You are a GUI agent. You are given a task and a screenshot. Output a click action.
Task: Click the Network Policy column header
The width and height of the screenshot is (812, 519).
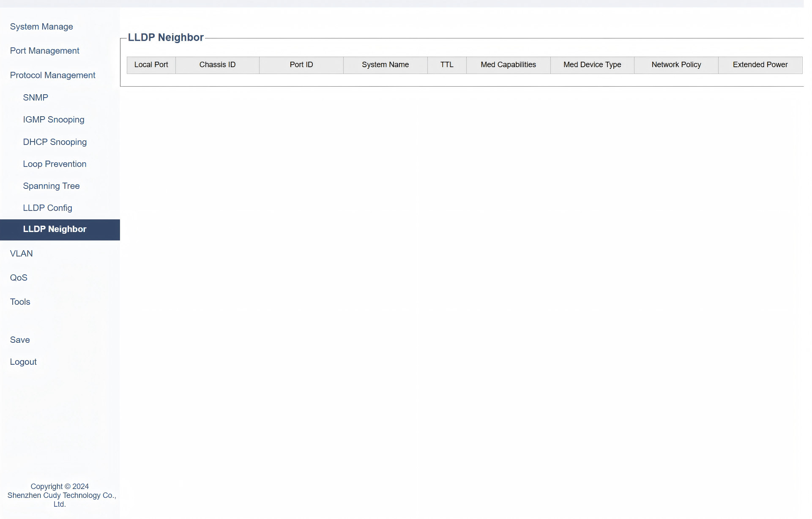[676, 65]
